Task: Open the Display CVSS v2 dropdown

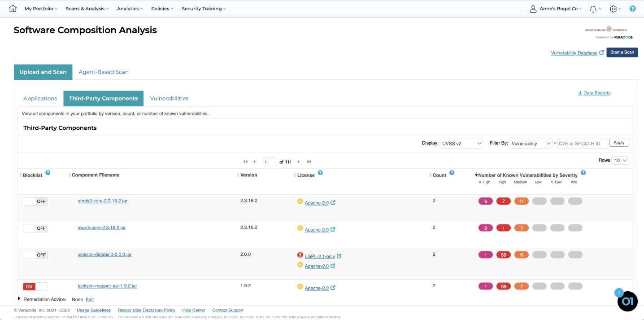Action: point(461,144)
